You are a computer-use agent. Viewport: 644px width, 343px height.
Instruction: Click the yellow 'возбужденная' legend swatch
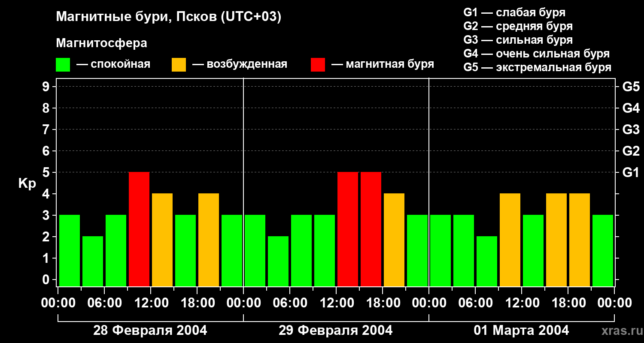(x=179, y=65)
